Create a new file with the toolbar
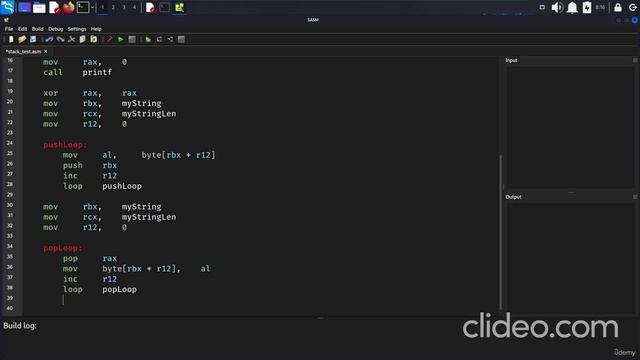 [x=11, y=40]
